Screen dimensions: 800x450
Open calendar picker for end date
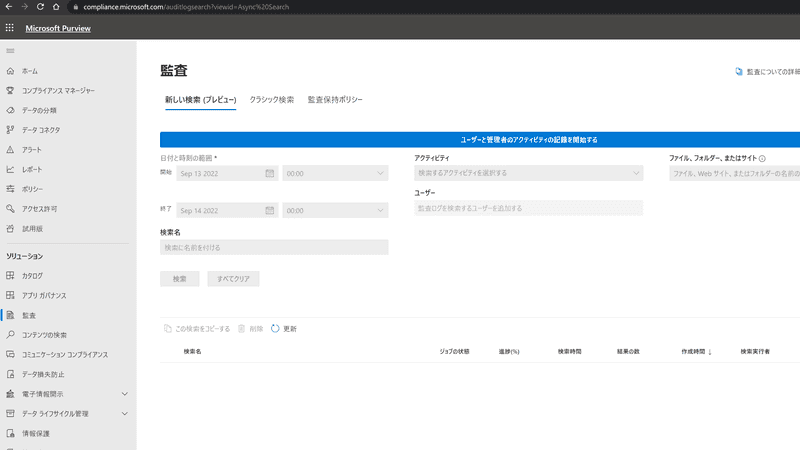(x=270, y=210)
